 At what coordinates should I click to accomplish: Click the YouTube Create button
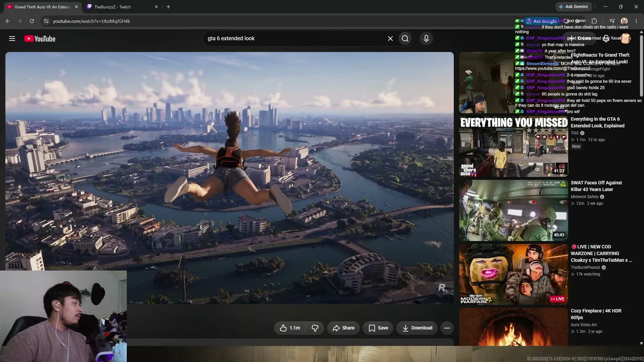coord(580,38)
